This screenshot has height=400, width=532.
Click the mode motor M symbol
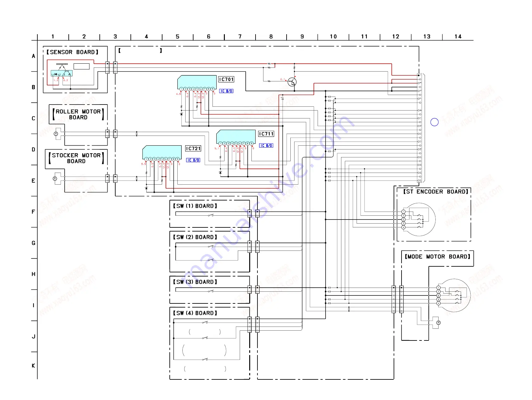pyautogui.click(x=439, y=323)
